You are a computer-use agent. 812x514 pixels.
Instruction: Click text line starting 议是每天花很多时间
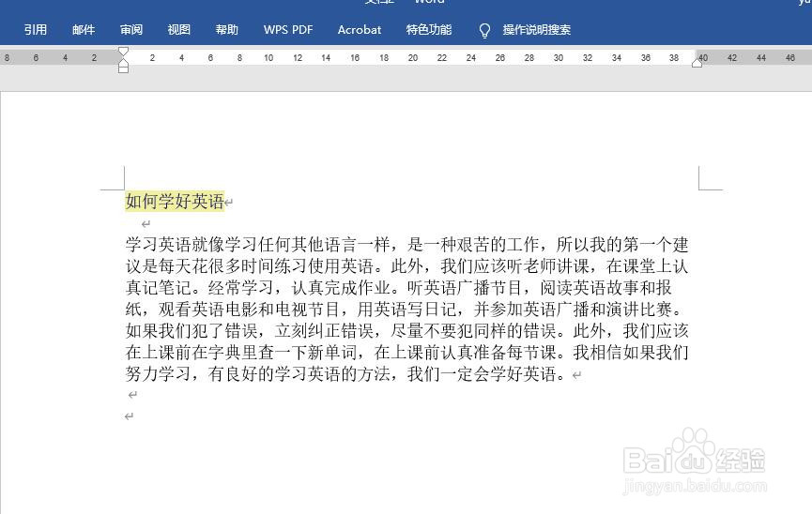[x=406, y=265]
